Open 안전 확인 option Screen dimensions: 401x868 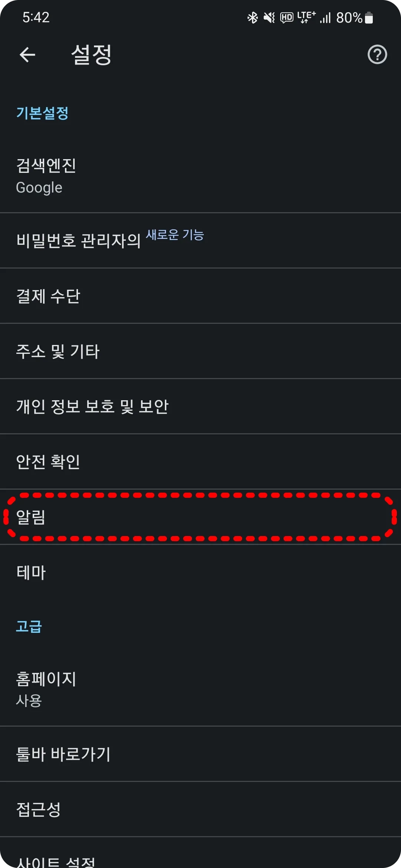click(x=200, y=461)
